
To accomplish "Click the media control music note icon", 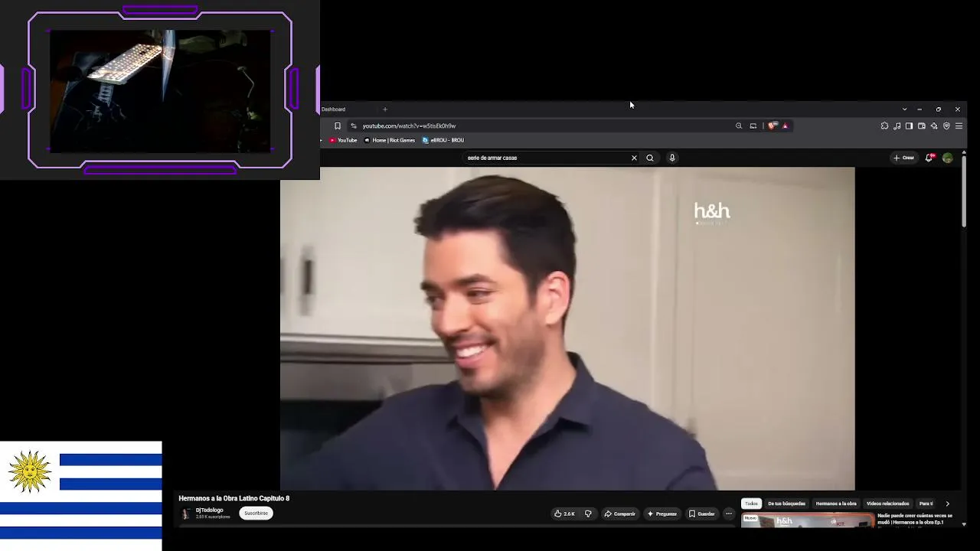I will [x=897, y=126].
